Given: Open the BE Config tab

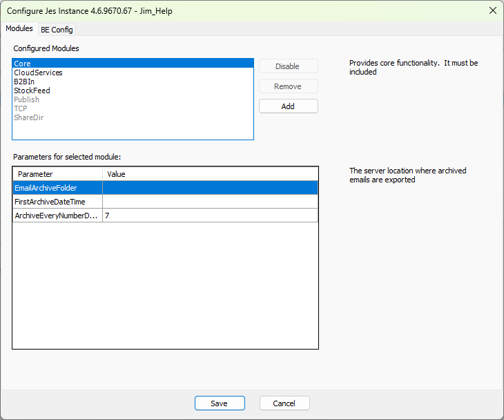Looking at the screenshot, I should click(57, 30).
